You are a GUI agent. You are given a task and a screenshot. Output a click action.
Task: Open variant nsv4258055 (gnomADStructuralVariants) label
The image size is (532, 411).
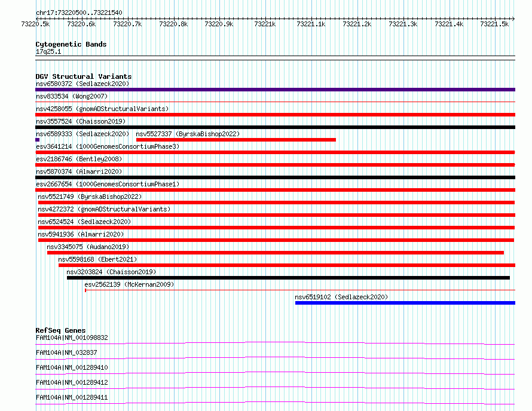coord(102,109)
